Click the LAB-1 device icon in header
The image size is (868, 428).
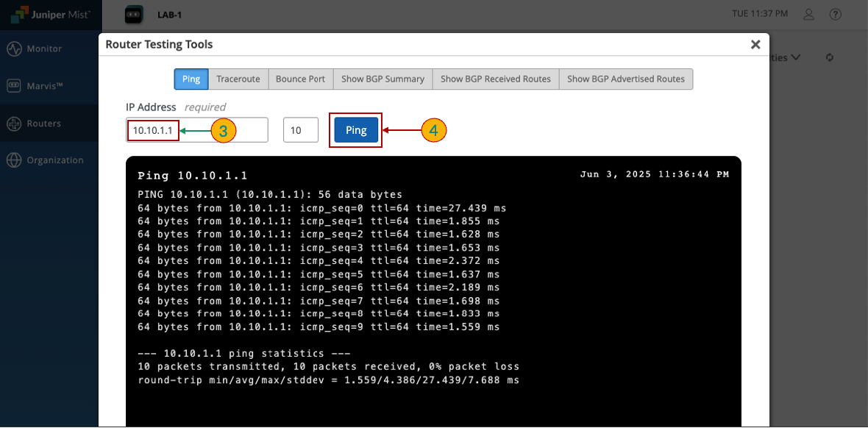click(132, 14)
